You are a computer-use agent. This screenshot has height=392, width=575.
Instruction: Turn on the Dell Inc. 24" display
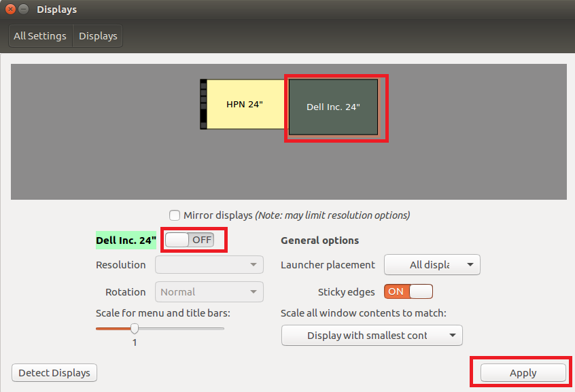click(x=190, y=240)
